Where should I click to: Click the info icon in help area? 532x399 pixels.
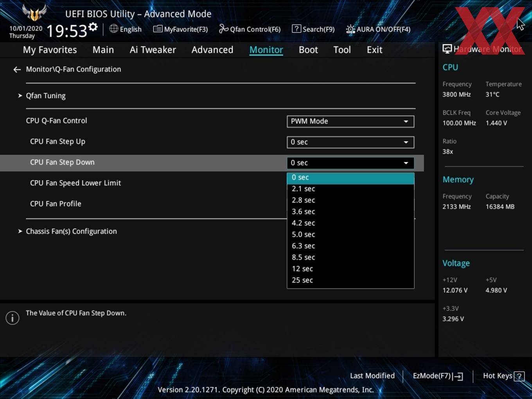13,318
